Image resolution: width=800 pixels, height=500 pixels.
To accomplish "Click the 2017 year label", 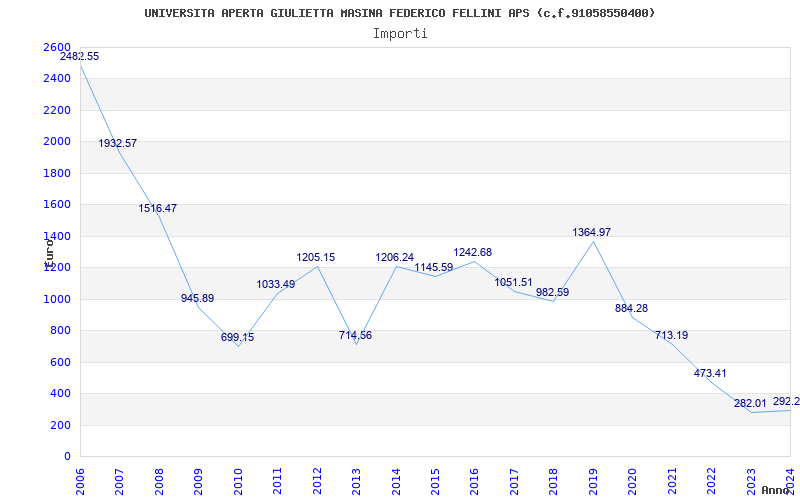I will 514,481.
